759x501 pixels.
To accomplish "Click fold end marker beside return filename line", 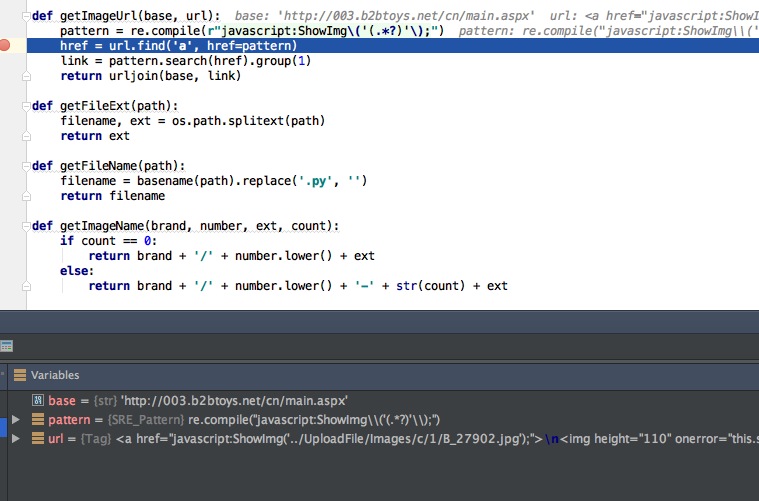I will pos(26,196).
